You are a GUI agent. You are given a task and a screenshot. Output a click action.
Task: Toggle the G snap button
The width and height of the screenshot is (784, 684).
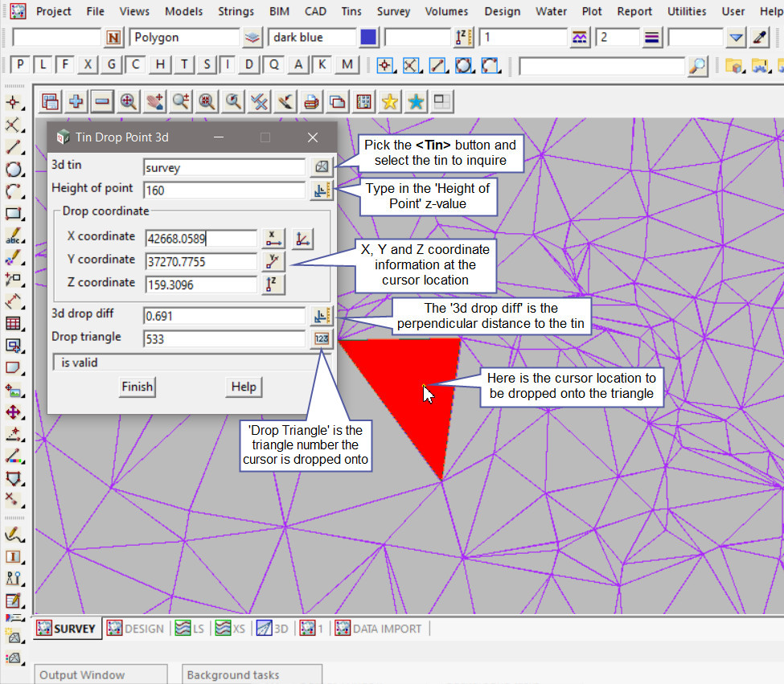click(113, 65)
